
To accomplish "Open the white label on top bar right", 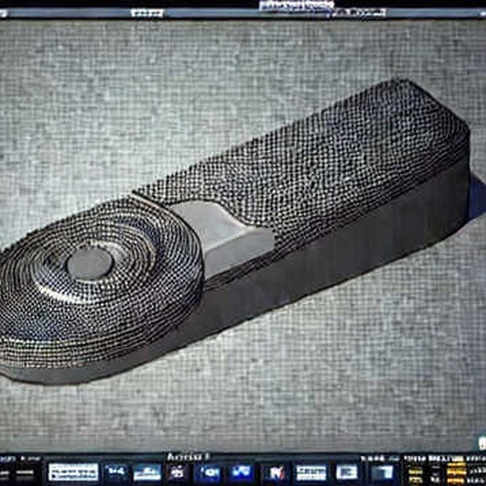I will (x=357, y=13).
